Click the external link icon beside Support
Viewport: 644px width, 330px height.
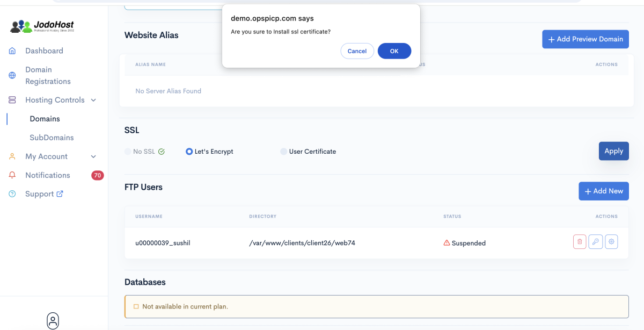(x=60, y=193)
